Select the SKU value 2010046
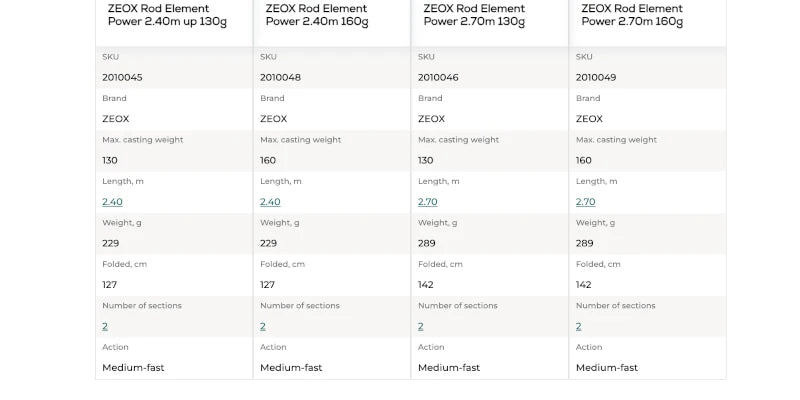Screen dimensions: 800x400 point(438,77)
